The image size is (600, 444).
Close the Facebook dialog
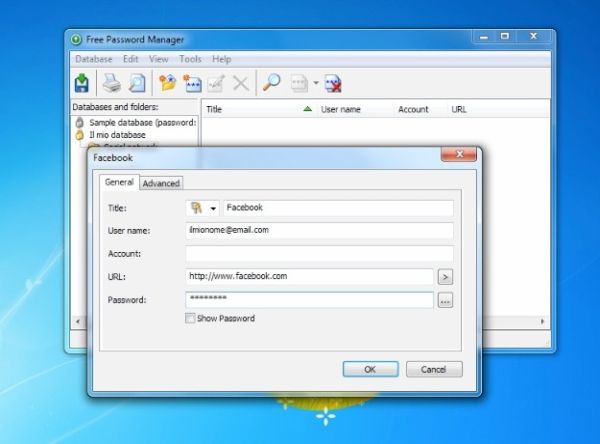(459, 154)
